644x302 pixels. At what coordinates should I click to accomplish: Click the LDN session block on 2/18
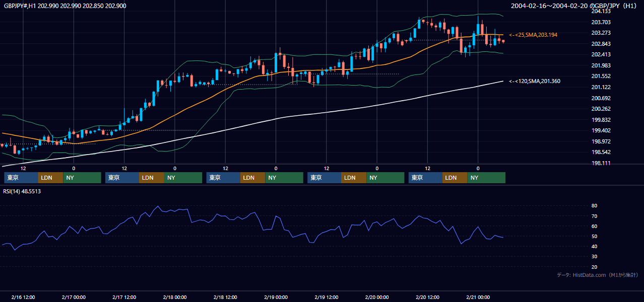coord(253,178)
